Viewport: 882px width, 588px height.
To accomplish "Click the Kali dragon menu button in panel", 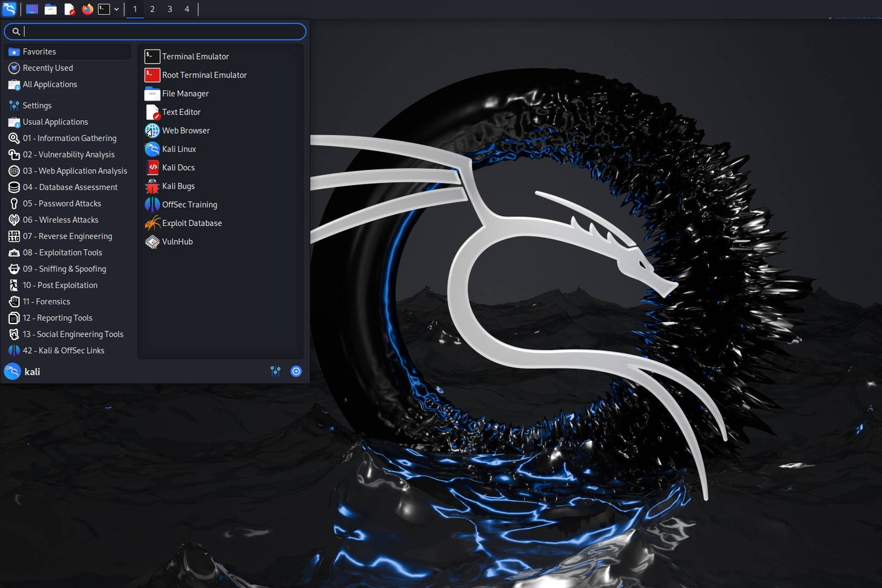I will [9, 9].
